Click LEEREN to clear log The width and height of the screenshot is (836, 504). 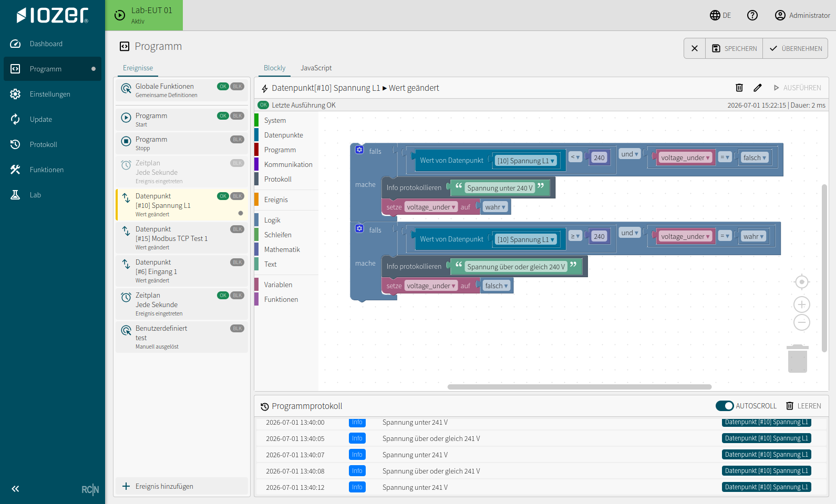803,406
